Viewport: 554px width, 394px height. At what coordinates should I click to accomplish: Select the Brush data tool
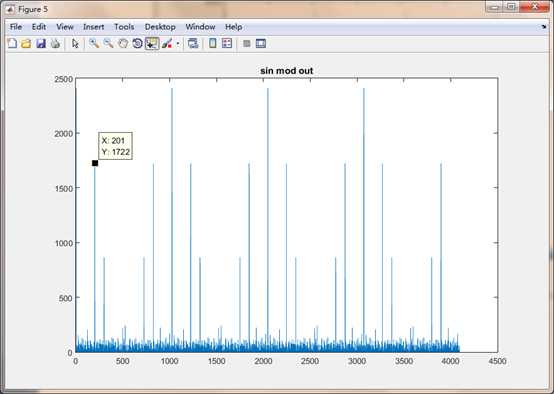[167, 43]
